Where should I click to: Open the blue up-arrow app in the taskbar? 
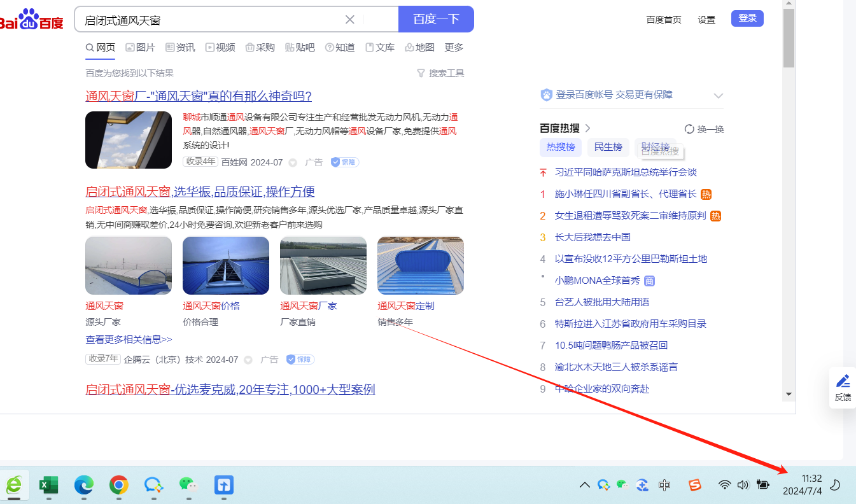pos(223,486)
